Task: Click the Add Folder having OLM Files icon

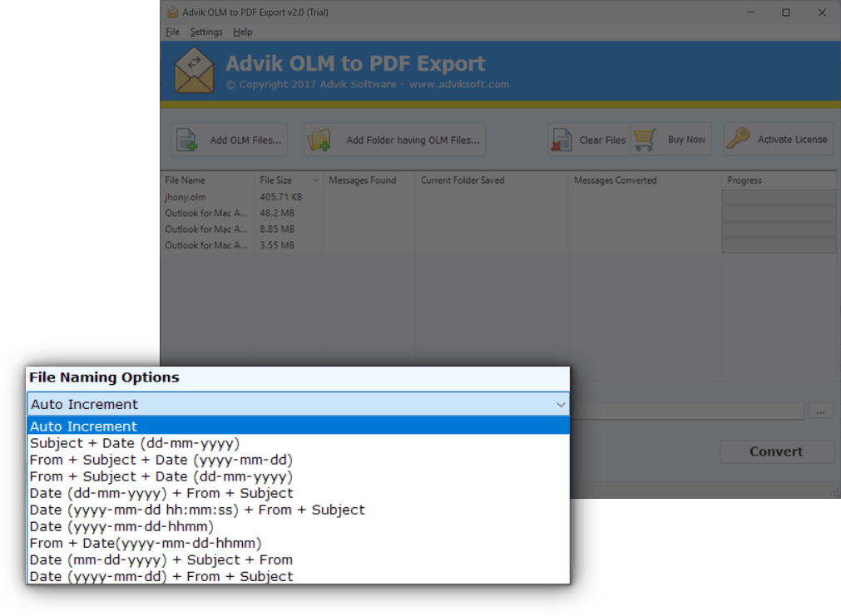Action: 319,140
